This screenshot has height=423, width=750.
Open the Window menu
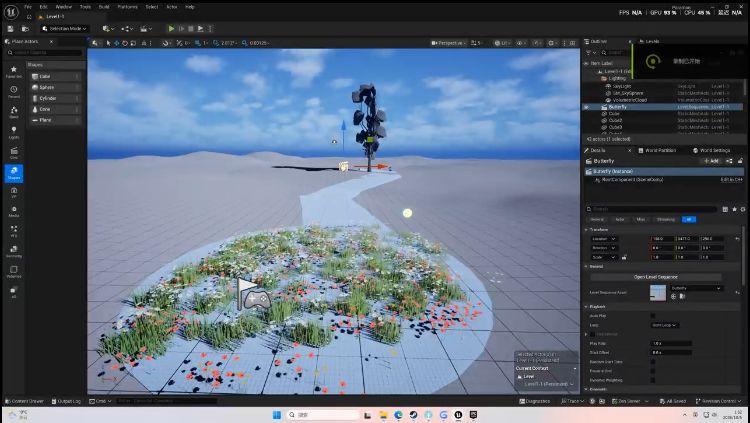click(x=64, y=7)
